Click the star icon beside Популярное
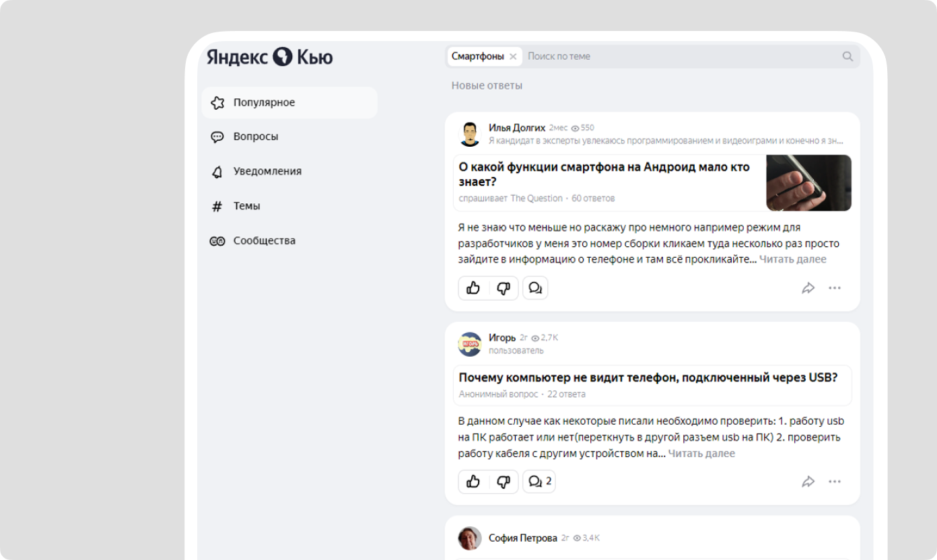Viewport: 937px width, 560px height. pyautogui.click(x=217, y=103)
